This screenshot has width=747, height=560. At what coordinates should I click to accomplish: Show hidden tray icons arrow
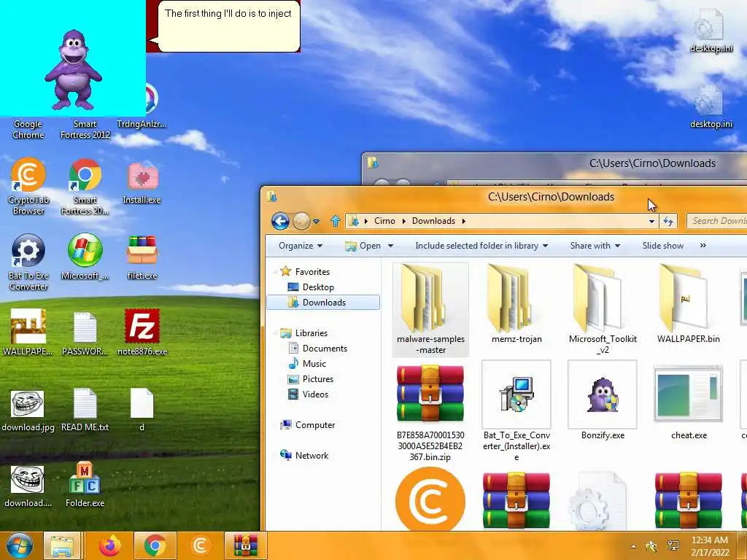(634, 546)
